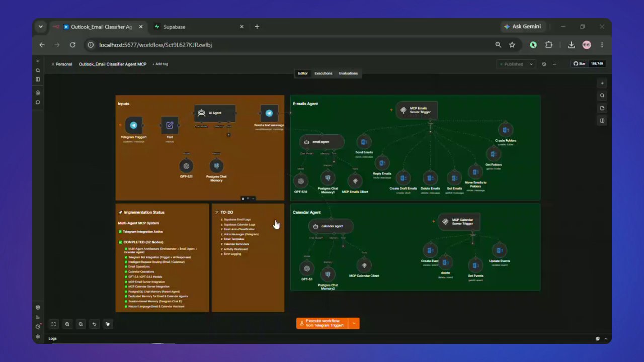Open the Update Events node

coord(500,250)
